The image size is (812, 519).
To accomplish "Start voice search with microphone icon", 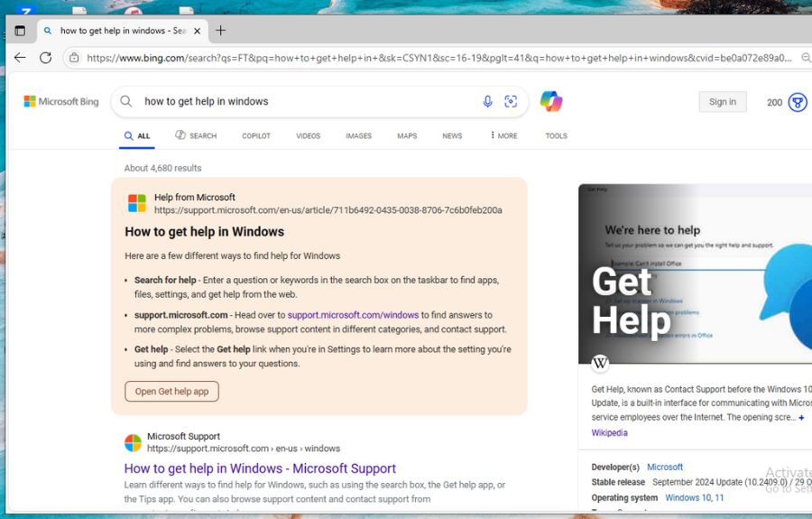I will tap(487, 101).
